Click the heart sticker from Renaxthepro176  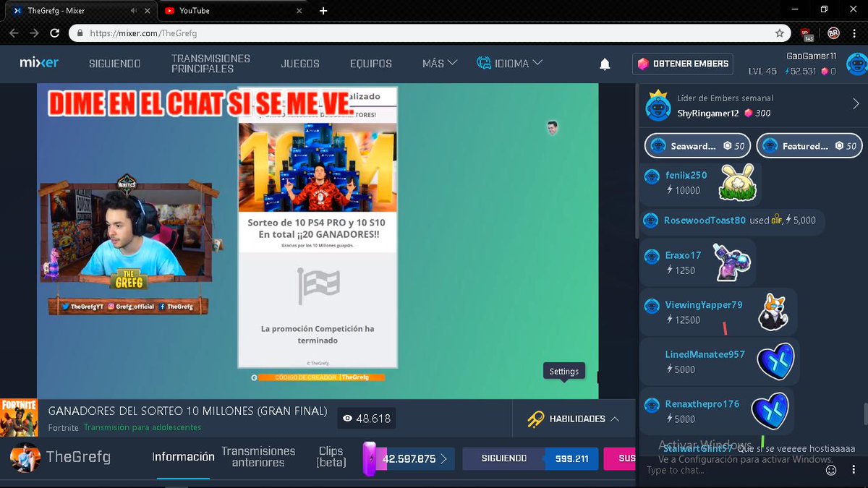[x=770, y=411]
